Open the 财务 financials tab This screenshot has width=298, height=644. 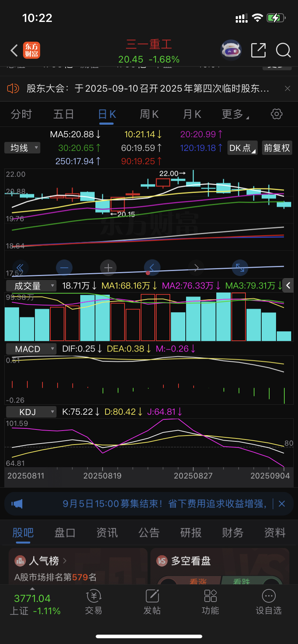(233, 533)
